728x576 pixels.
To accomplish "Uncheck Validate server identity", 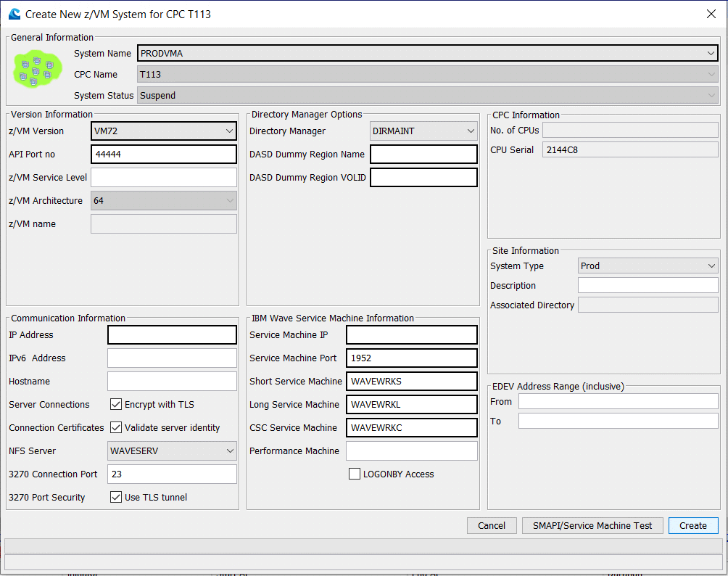I will click(x=115, y=427).
